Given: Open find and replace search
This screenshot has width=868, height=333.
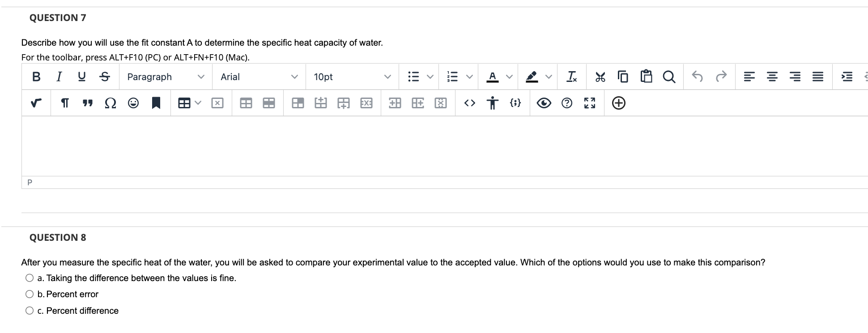Looking at the screenshot, I should [669, 77].
